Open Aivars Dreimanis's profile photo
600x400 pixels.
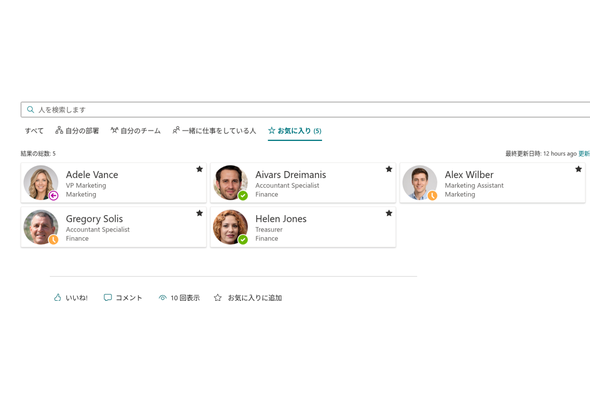230,183
